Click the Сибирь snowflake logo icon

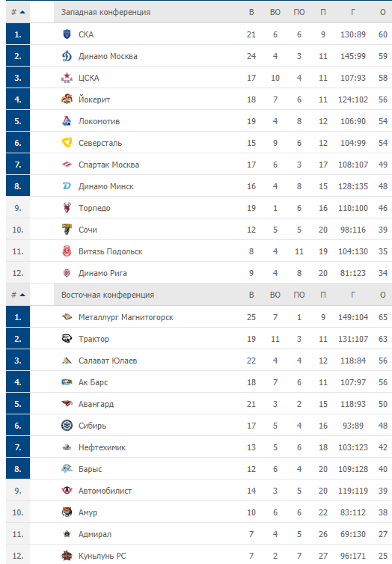(x=67, y=426)
